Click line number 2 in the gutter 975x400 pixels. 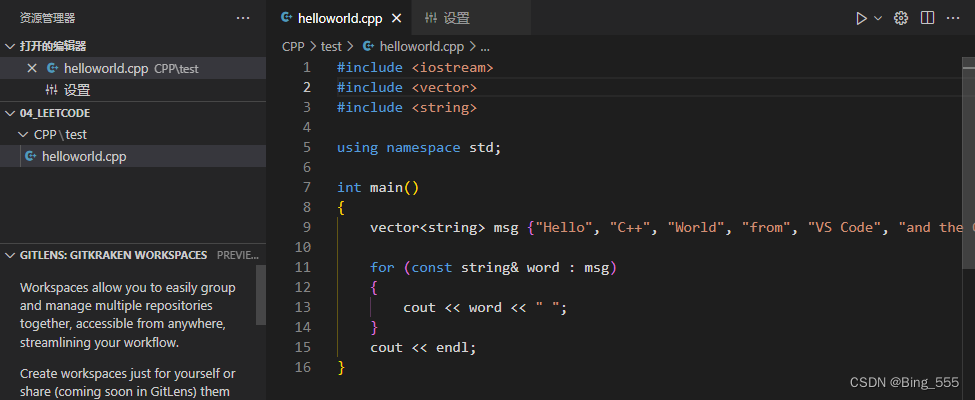pyautogui.click(x=307, y=88)
